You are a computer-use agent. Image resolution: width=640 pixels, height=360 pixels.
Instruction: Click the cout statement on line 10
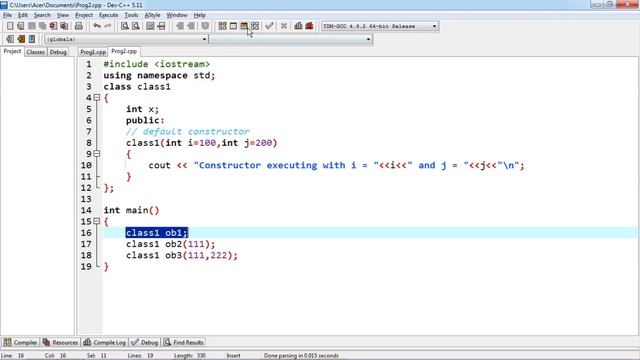click(336, 165)
